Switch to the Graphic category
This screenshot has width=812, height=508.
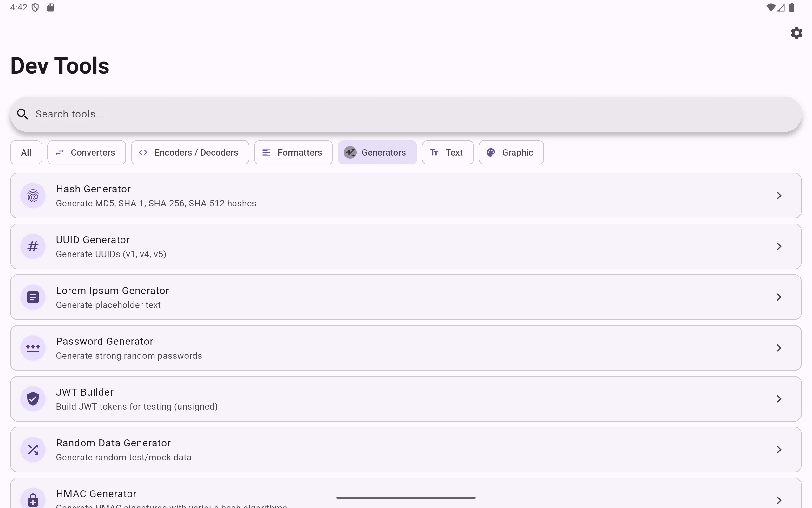pyautogui.click(x=511, y=152)
